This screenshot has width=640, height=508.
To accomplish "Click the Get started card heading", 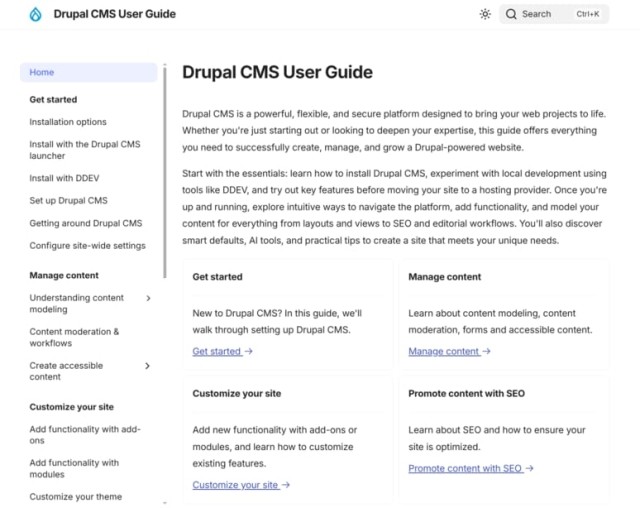I will 218,277.
